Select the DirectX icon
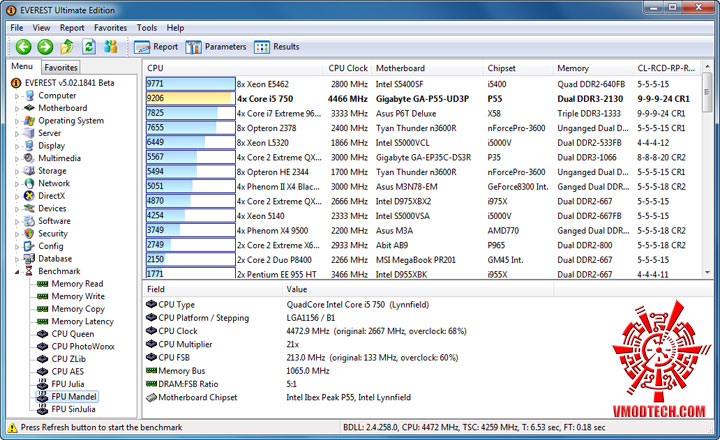Image resolution: width=720 pixels, height=440 pixels. point(29,196)
